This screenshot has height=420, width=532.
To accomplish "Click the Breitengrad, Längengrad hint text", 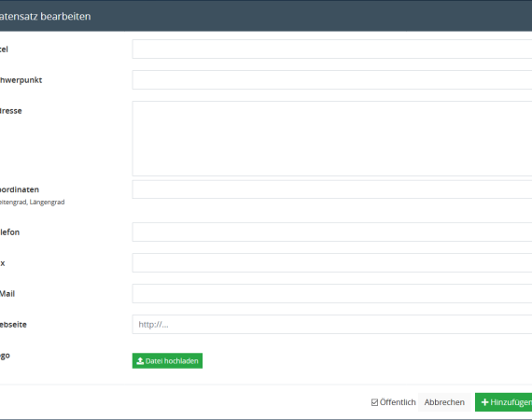I will pyautogui.click(x=32, y=203).
